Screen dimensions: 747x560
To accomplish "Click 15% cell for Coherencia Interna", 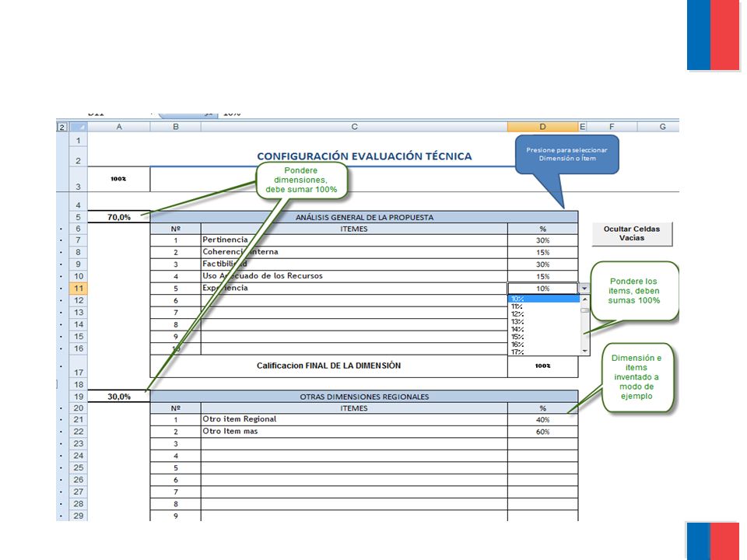I will tap(542, 252).
